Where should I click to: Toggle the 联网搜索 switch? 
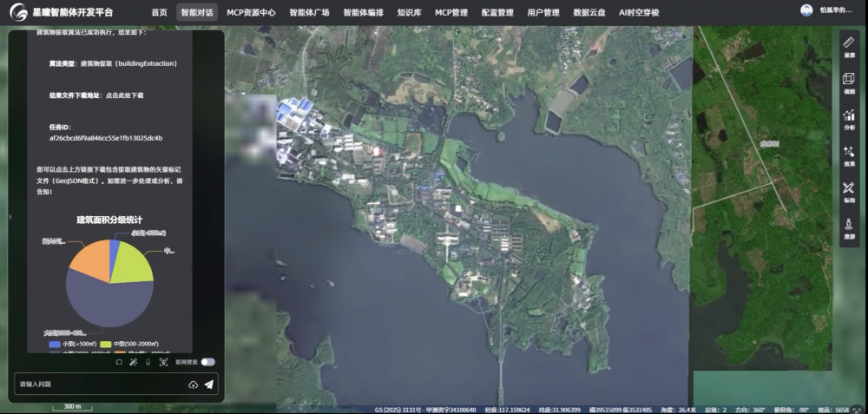click(x=208, y=362)
